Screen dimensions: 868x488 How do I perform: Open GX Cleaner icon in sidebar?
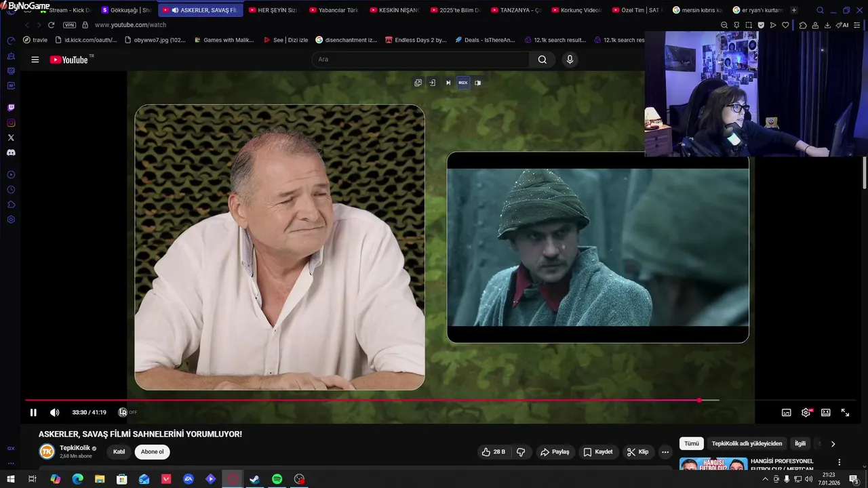(11, 56)
